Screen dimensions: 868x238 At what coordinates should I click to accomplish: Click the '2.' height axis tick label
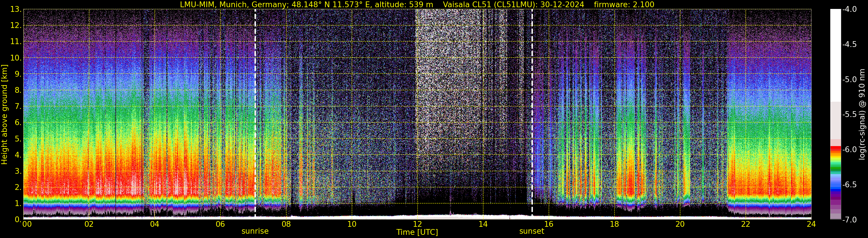coord(18,188)
